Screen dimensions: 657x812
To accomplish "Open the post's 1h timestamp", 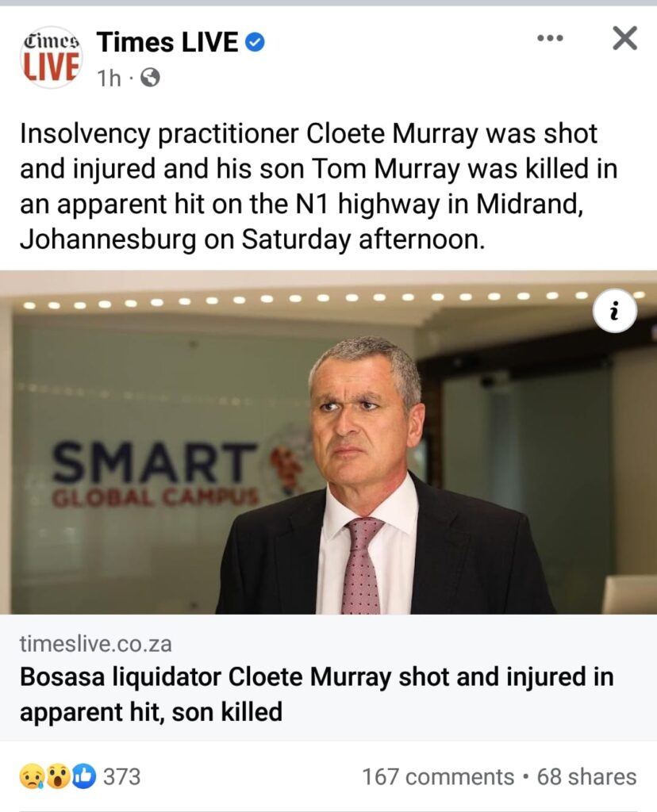I will (x=109, y=78).
